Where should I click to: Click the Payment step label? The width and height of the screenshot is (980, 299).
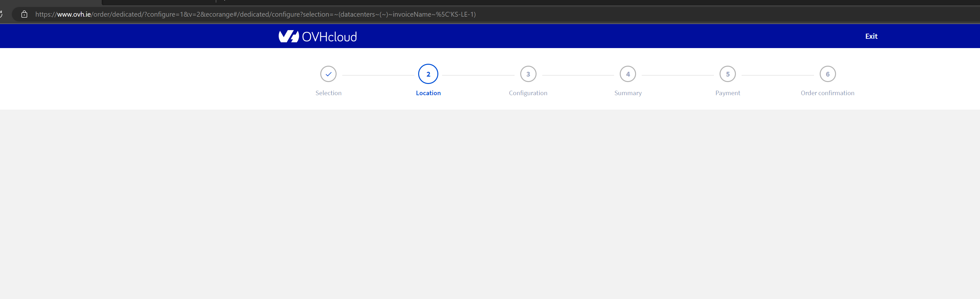[x=727, y=93]
